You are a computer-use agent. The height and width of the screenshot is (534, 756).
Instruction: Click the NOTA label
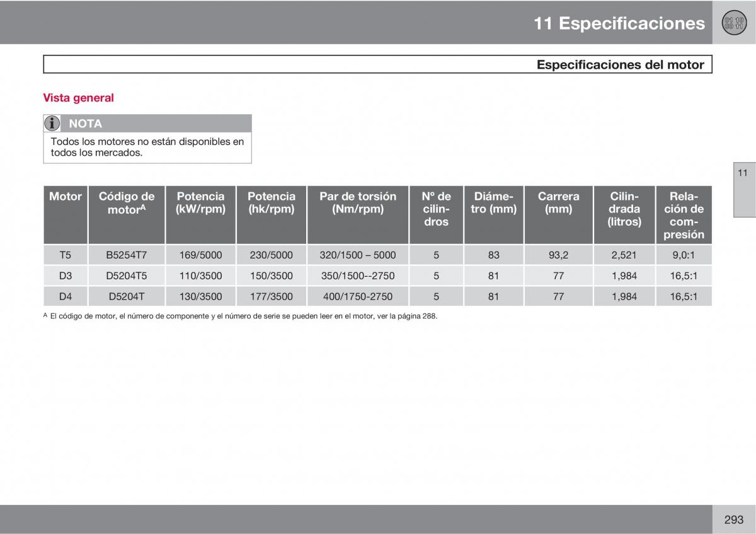click(85, 124)
